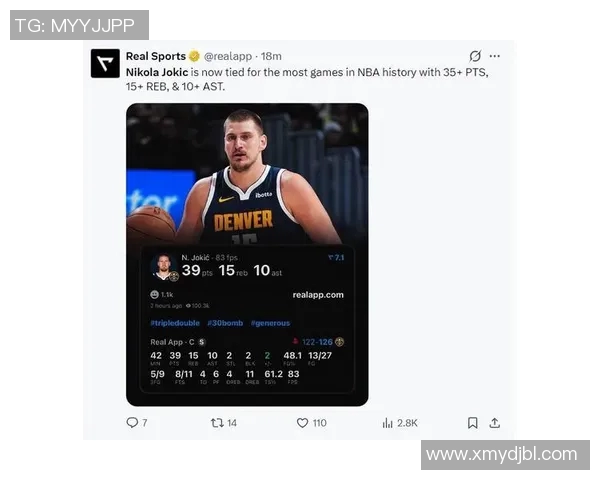600x480 pixels.
Task: Click the #30bomb hashtag
Action: coord(225,323)
